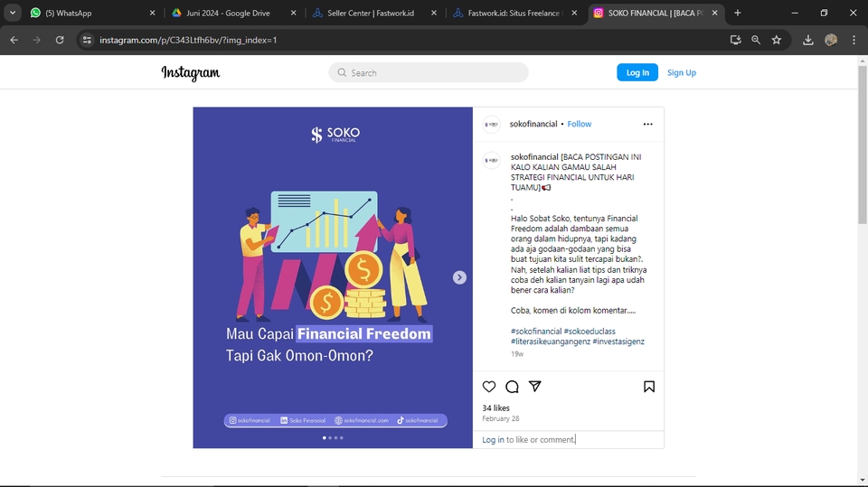Switch to Seller Center Fastwork.id tab
This screenshot has height=487, width=868.
point(374,13)
